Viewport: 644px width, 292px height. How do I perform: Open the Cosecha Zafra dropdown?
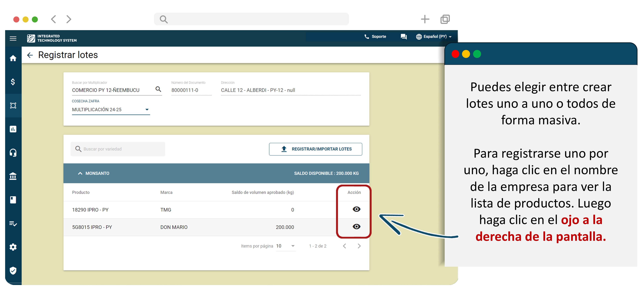[x=111, y=110]
